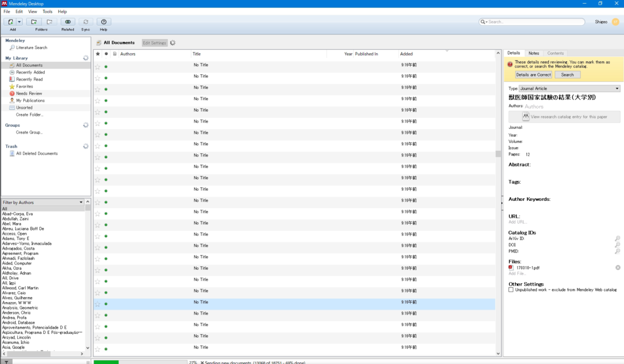This screenshot has height=364, width=624.
Task: Open the Add button dropdown arrow
Action: click(x=20, y=22)
